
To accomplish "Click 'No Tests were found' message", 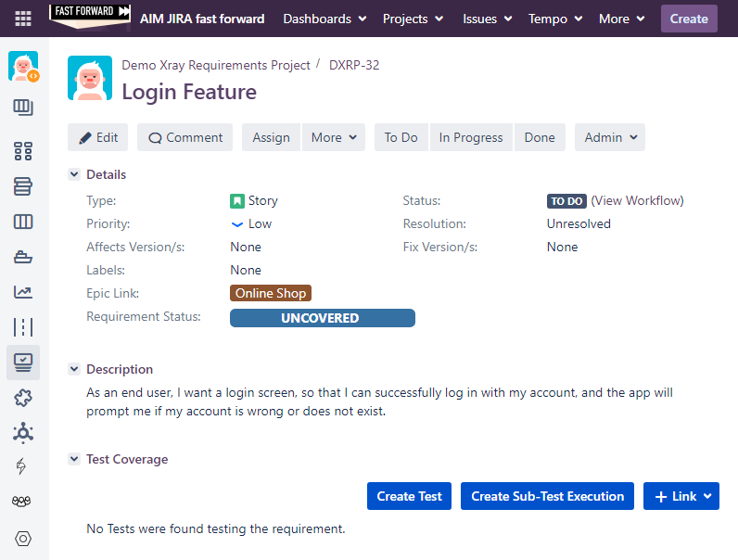I will coord(216,529).
